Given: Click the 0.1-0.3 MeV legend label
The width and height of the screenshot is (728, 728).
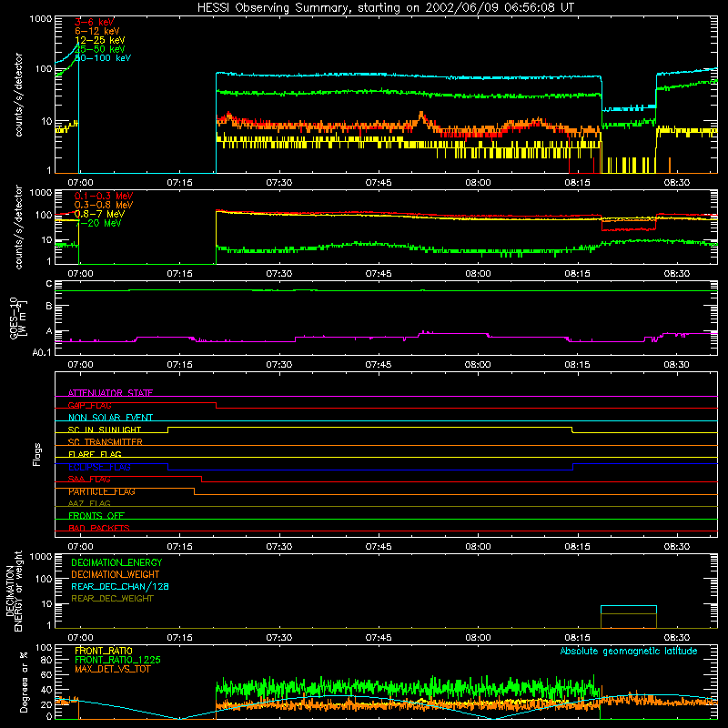Looking at the screenshot, I should pos(104,196).
